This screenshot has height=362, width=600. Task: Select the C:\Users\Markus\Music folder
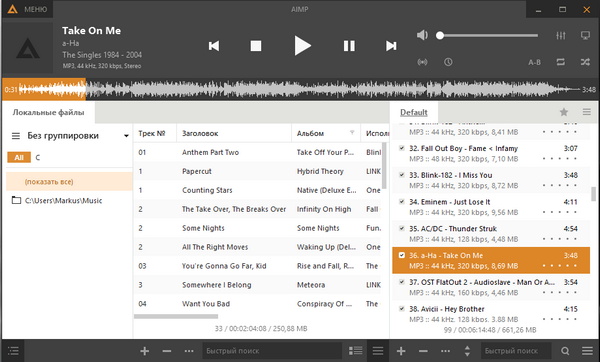(64, 201)
